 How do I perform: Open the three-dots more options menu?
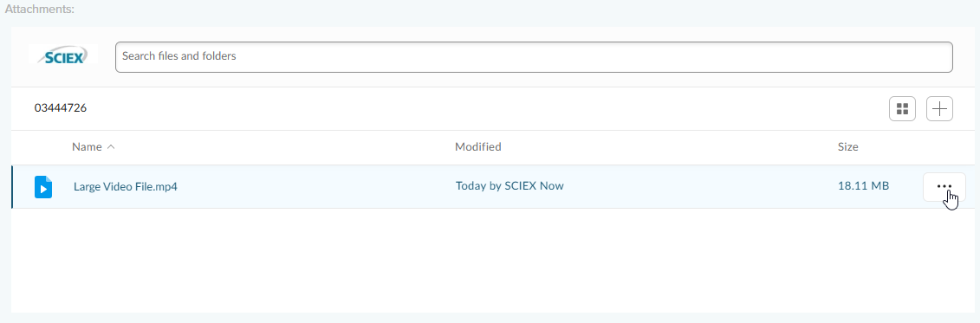944,186
